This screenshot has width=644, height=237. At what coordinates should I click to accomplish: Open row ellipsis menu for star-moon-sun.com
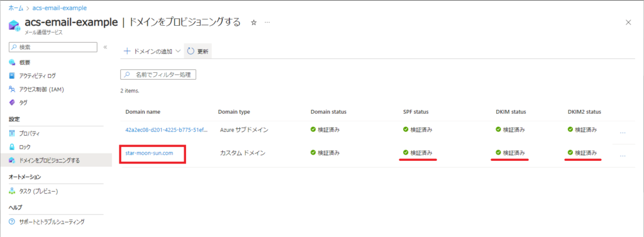623,156
